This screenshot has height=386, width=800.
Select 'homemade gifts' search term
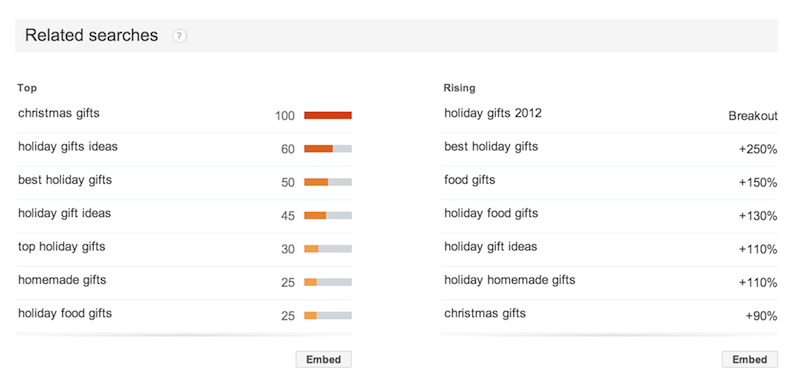pos(62,280)
